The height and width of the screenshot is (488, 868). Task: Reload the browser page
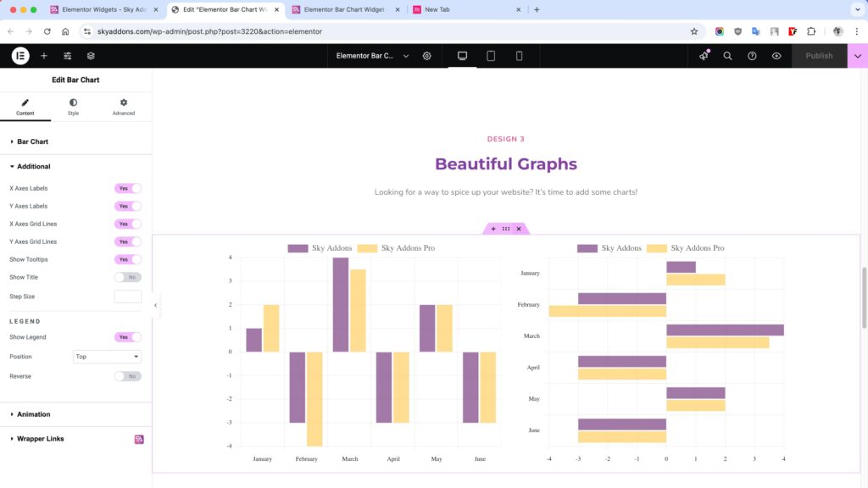[x=47, y=31]
